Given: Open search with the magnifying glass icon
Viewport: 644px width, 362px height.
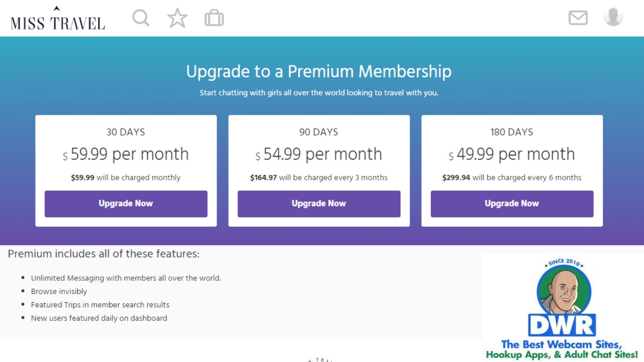Looking at the screenshot, I should pos(141,18).
